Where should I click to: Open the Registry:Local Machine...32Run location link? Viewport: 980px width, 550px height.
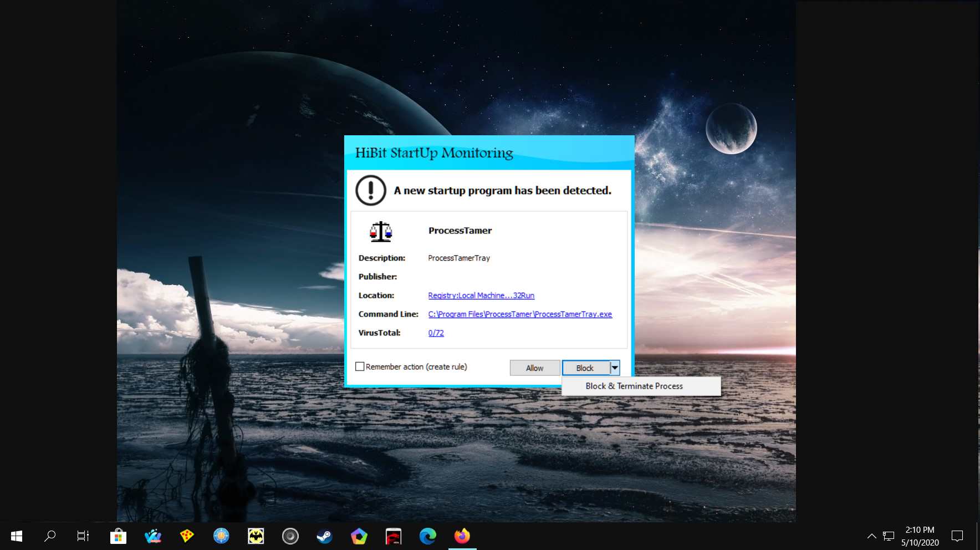[x=481, y=296]
